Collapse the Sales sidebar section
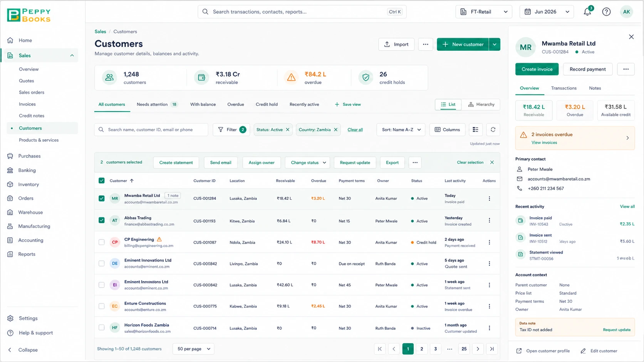644x362 pixels. tap(72, 55)
